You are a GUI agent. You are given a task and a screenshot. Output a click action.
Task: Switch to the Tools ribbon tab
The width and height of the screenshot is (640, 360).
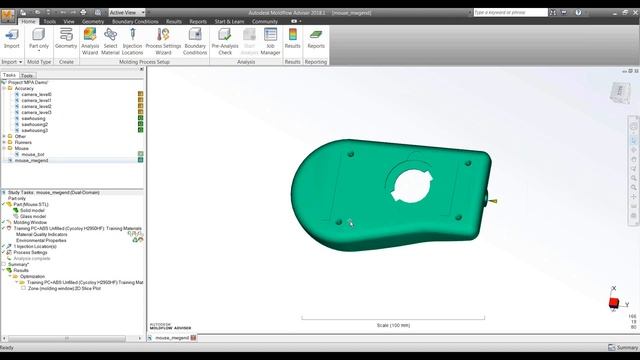point(50,21)
